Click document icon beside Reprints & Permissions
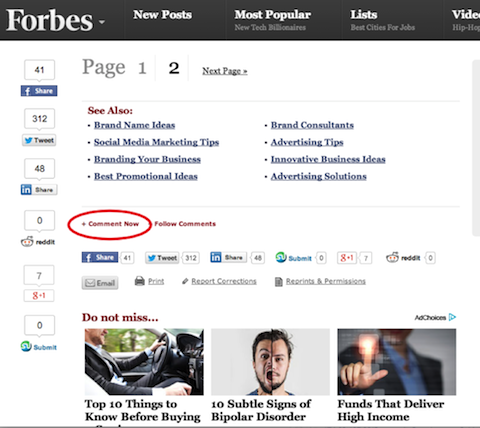Viewport: 480px width, 428px height. point(279,282)
